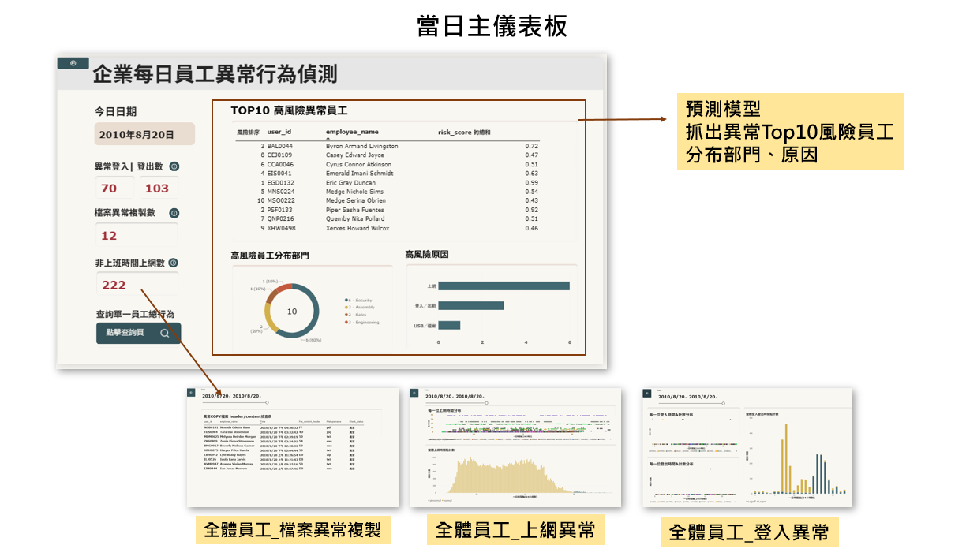The image size is (966, 560).
Task: Select the 2010年8月20日 date field
Action: (x=144, y=134)
